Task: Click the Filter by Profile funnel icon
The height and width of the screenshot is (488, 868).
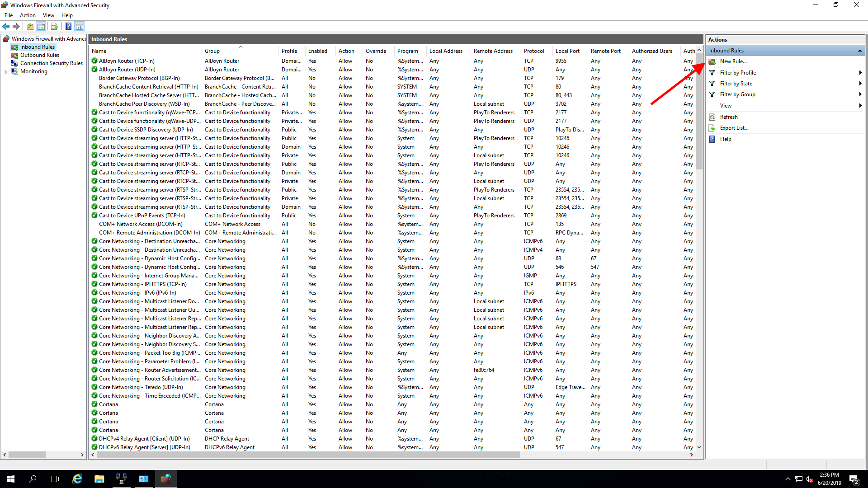Action: tap(712, 73)
